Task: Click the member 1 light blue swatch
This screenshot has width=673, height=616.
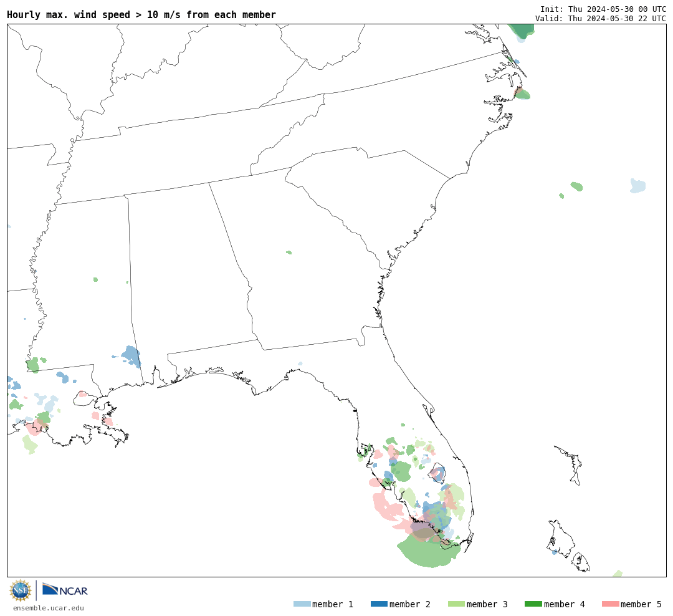Action: (302, 604)
